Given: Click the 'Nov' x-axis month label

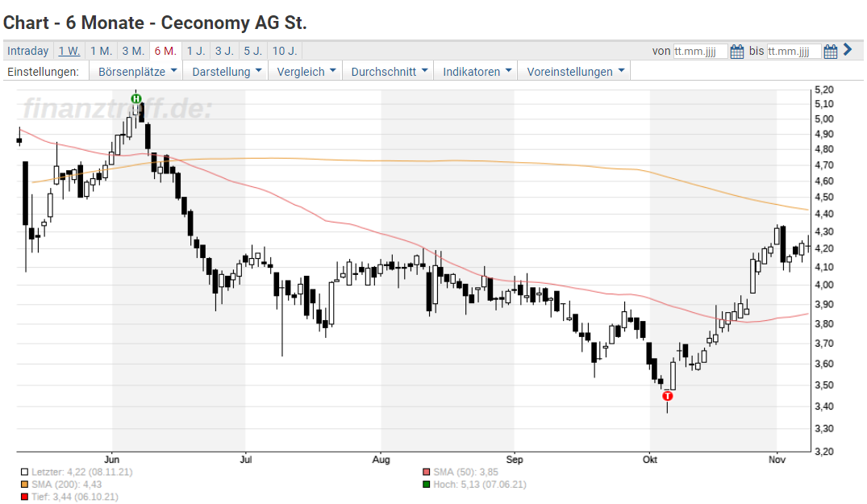Looking at the screenshot, I should [777, 459].
